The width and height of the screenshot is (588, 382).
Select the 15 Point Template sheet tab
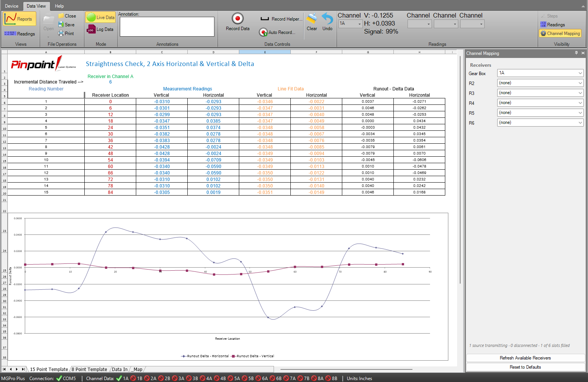pos(49,369)
